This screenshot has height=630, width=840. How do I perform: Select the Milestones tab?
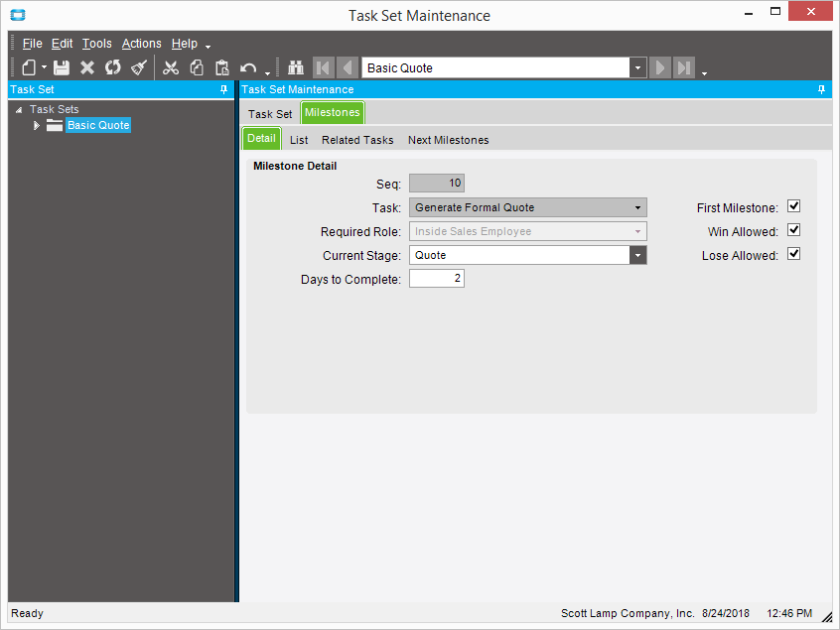(333, 112)
